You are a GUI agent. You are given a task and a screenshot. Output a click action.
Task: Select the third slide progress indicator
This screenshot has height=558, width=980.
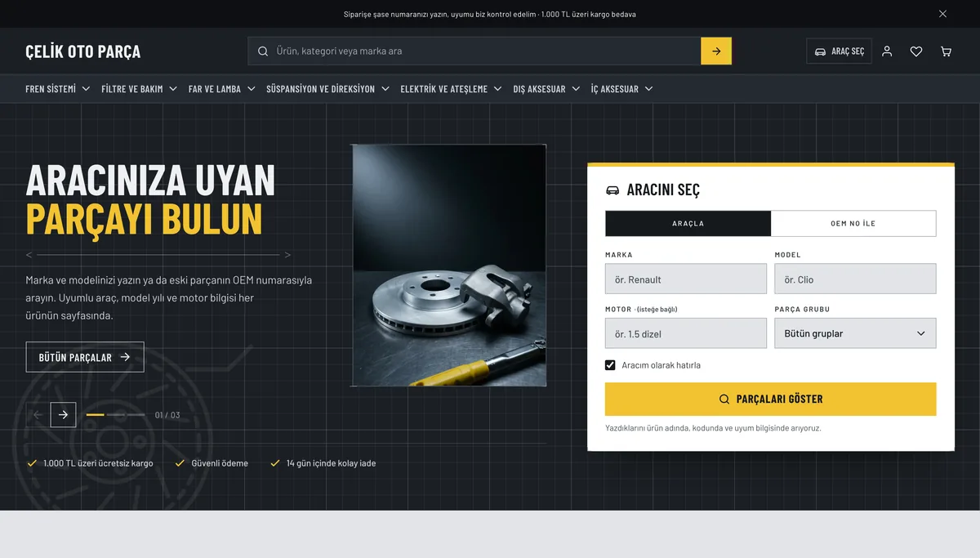tap(136, 415)
